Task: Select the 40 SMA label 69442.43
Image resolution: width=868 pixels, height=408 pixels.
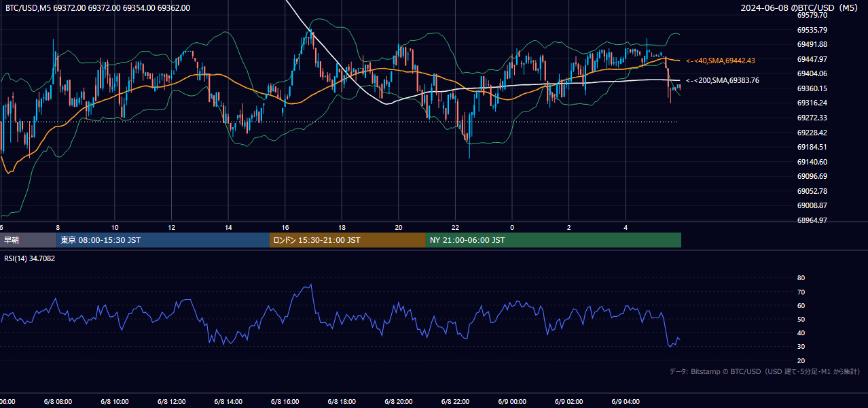Action: [x=721, y=61]
